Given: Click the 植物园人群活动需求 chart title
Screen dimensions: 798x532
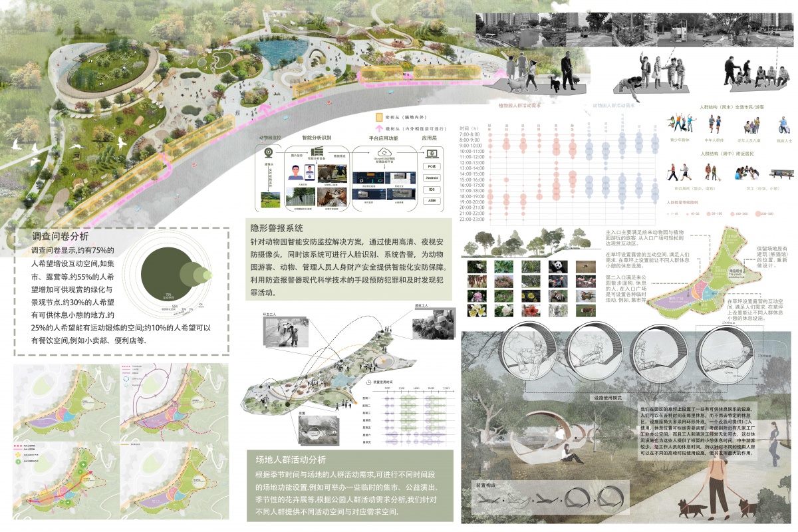Looking at the screenshot, I should tap(519, 106).
